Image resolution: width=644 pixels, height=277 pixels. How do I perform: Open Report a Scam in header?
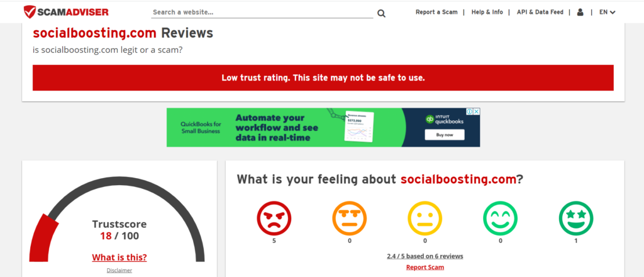click(436, 13)
